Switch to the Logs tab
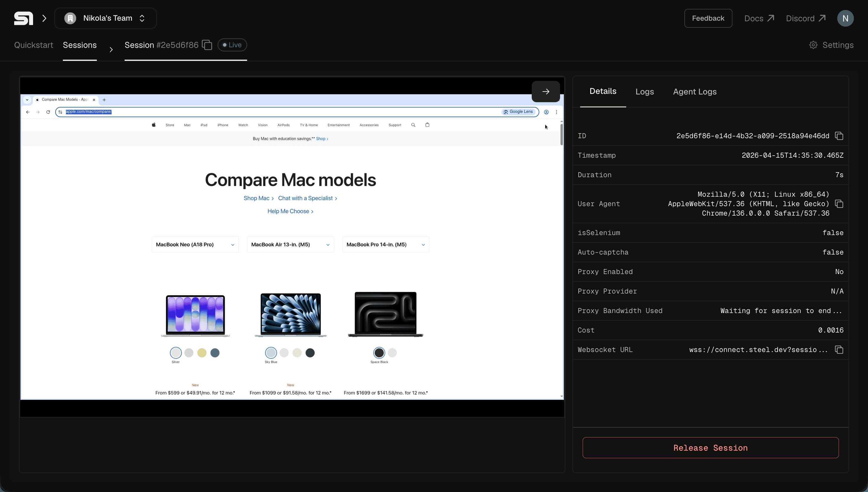 (645, 92)
